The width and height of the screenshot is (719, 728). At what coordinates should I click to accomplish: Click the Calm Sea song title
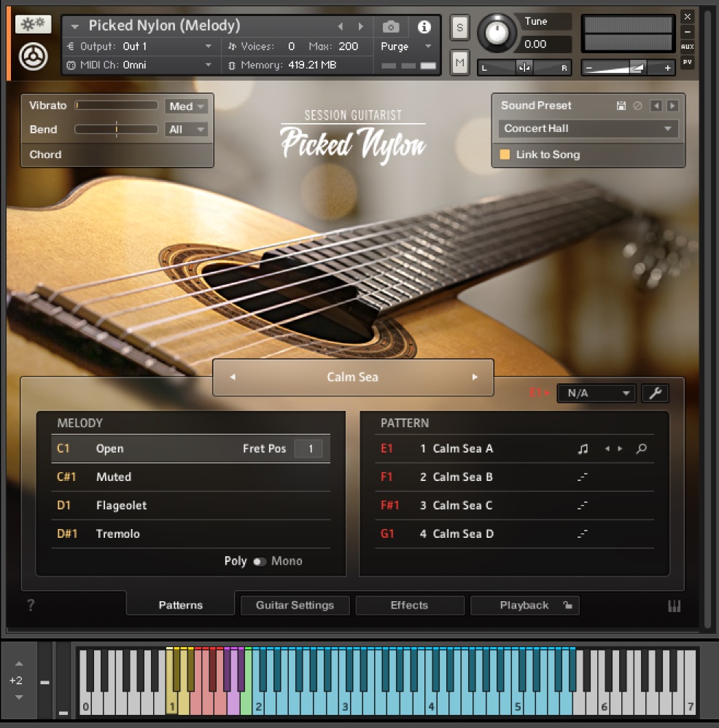pos(352,377)
